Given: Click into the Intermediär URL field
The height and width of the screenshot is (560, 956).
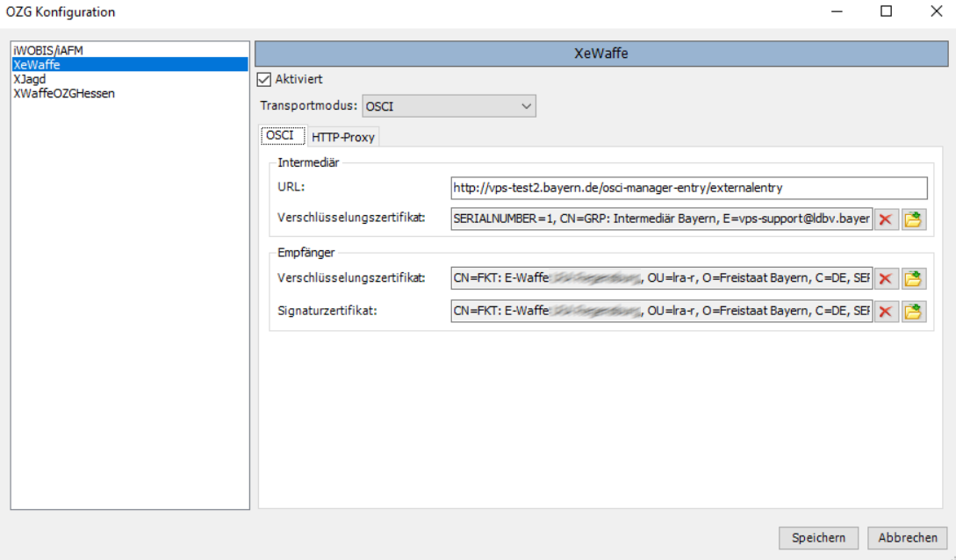Looking at the screenshot, I should pyautogui.click(x=688, y=188).
